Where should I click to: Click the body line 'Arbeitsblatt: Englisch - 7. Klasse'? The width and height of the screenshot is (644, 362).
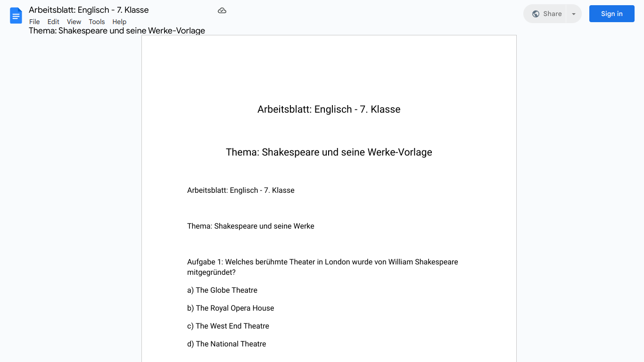click(x=241, y=190)
